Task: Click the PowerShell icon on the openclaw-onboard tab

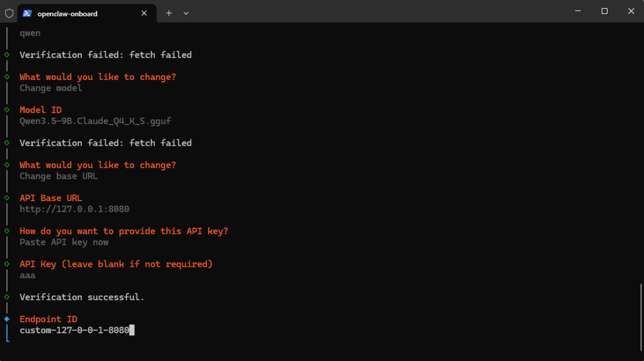Action: (x=27, y=13)
